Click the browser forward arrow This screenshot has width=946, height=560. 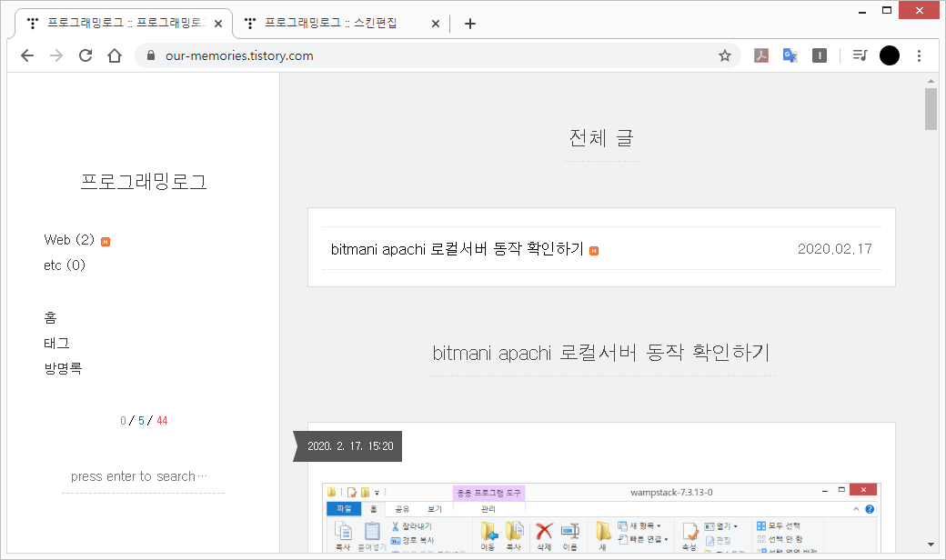(x=56, y=56)
